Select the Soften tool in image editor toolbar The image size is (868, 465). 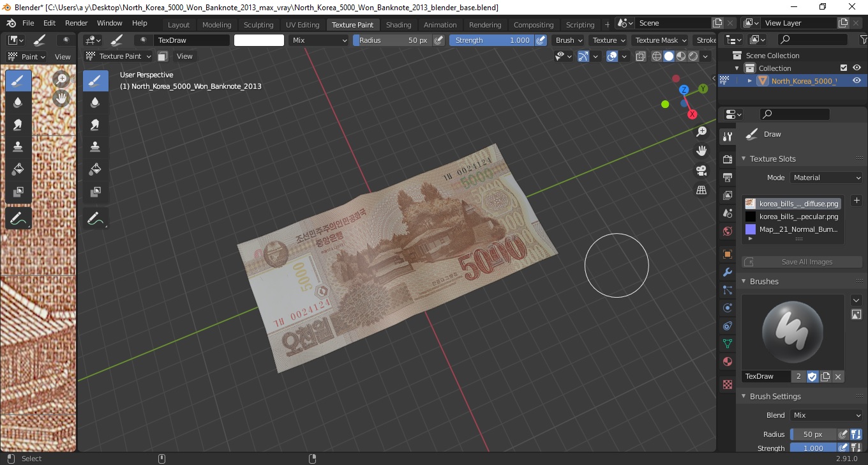18,102
